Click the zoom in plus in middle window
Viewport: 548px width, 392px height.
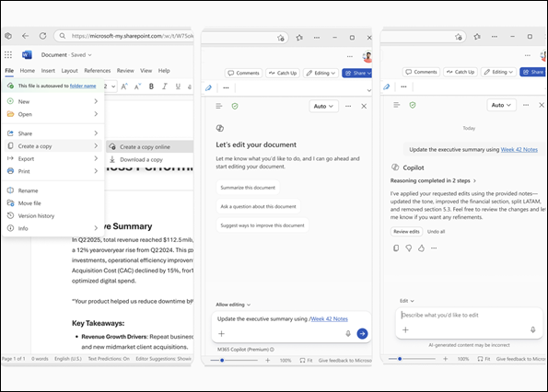coord(268,360)
